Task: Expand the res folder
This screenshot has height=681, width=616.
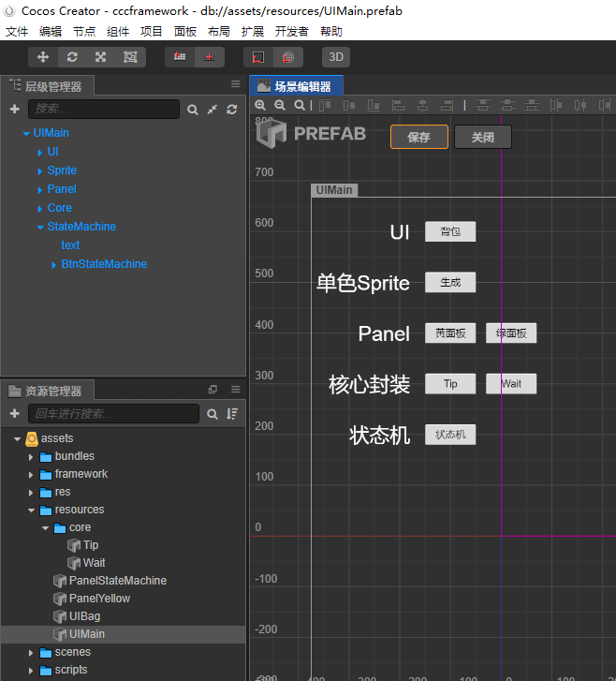Action: tap(31, 493)
